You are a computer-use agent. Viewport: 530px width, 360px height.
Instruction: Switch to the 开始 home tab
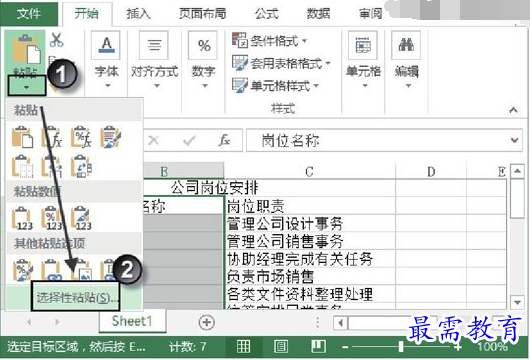coord(87,14)
